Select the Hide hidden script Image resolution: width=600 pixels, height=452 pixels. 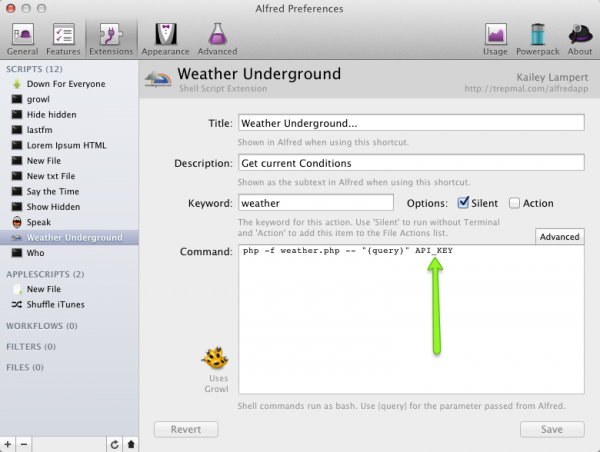pos(69,114)
